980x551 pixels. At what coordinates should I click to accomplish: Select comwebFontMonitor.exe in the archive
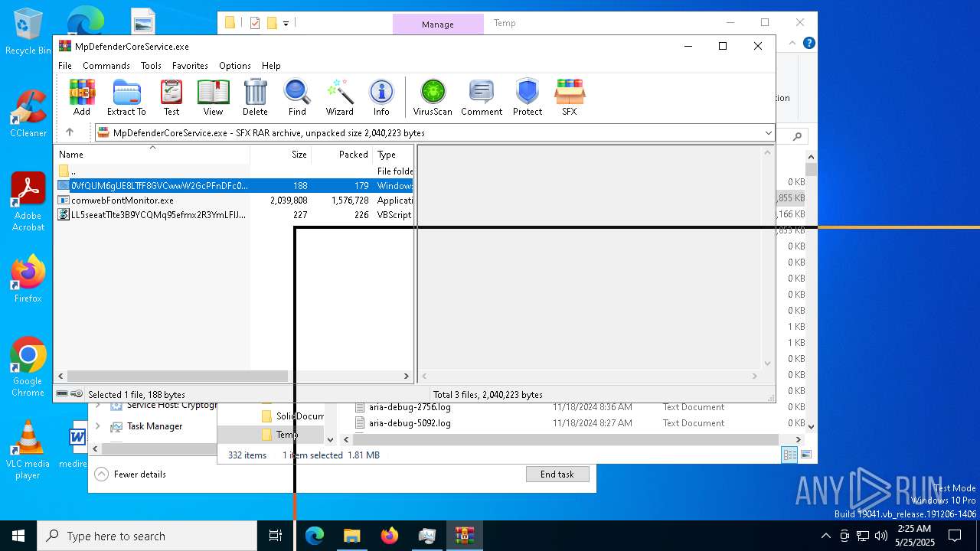coord(234,200)
